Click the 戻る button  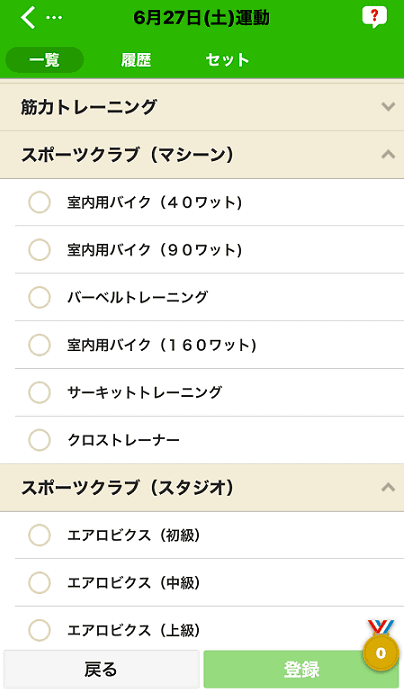(x=101, y=669)
